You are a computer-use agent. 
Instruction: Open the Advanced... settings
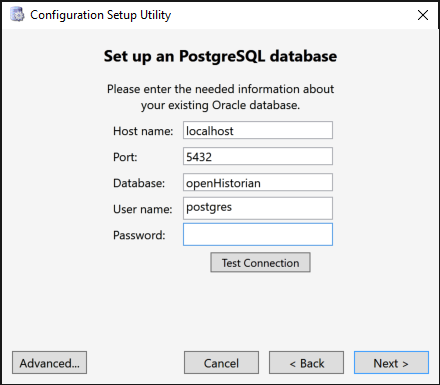(x=50, y=363)
